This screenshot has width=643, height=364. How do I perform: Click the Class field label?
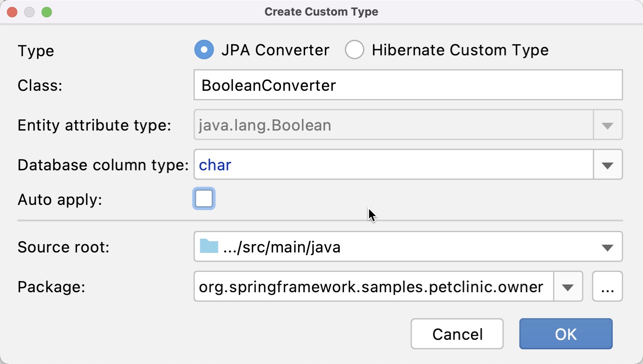click(x=39, y=85)
